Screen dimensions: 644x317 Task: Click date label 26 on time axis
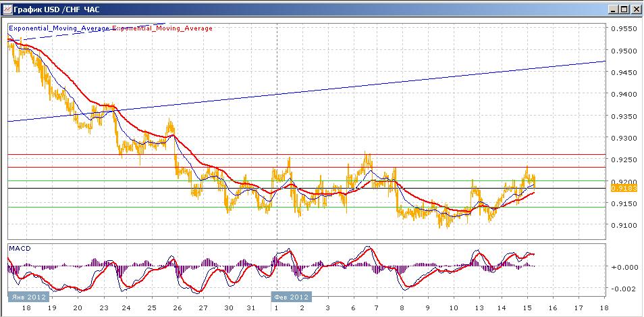pos(178,308)
